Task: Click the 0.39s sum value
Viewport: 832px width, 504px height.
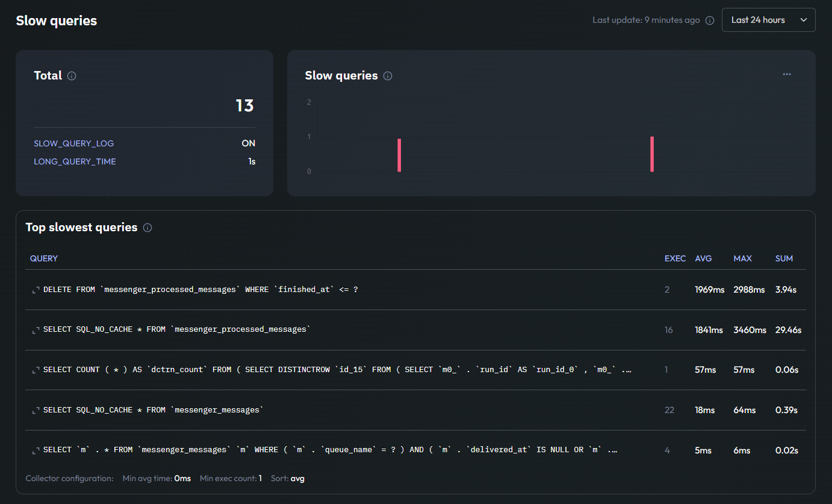Action: click(x=786, y=410)
